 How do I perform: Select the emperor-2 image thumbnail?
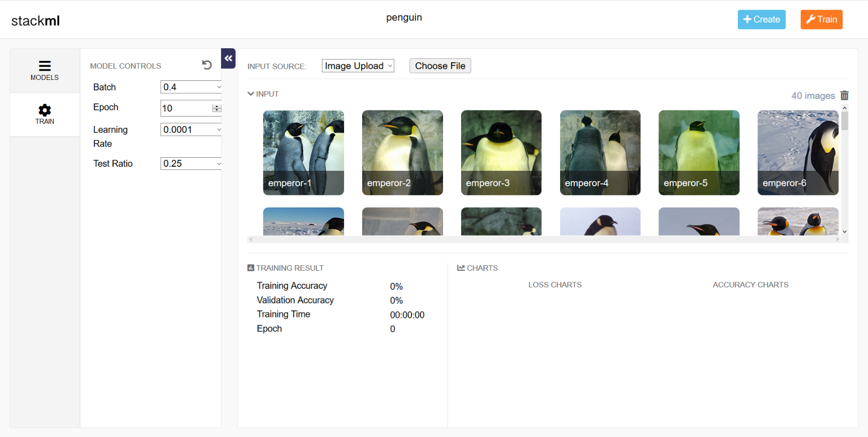click(x=402, y=153)
